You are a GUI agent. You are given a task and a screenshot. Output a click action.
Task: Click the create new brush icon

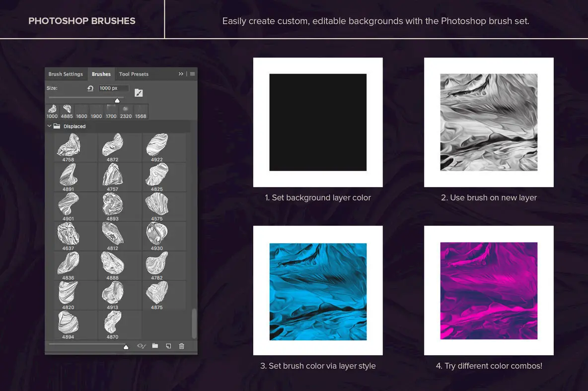(x=168, y=346)
